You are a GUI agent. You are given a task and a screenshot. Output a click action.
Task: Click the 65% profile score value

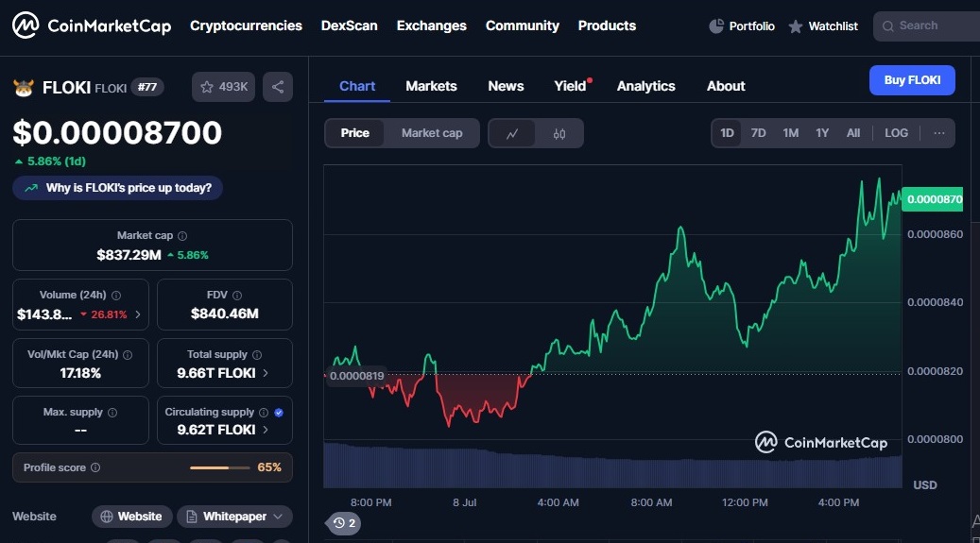[269, 467]
